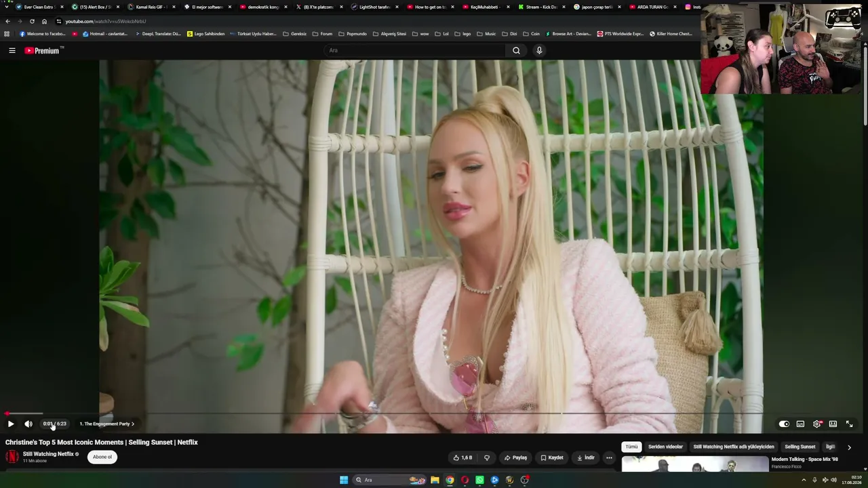868x488 pixels.
Task: Switch to theater mode view
Action: tap(833, 424)
